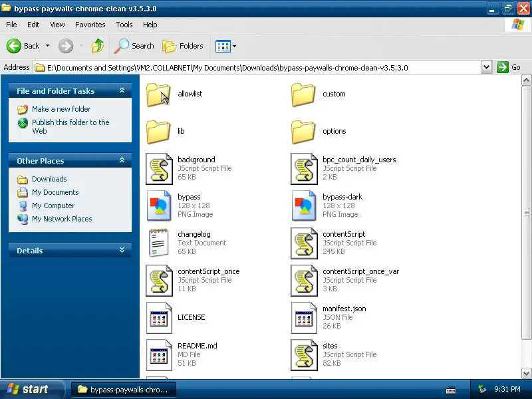Go to Downloads in Other Places

point(49,179)
